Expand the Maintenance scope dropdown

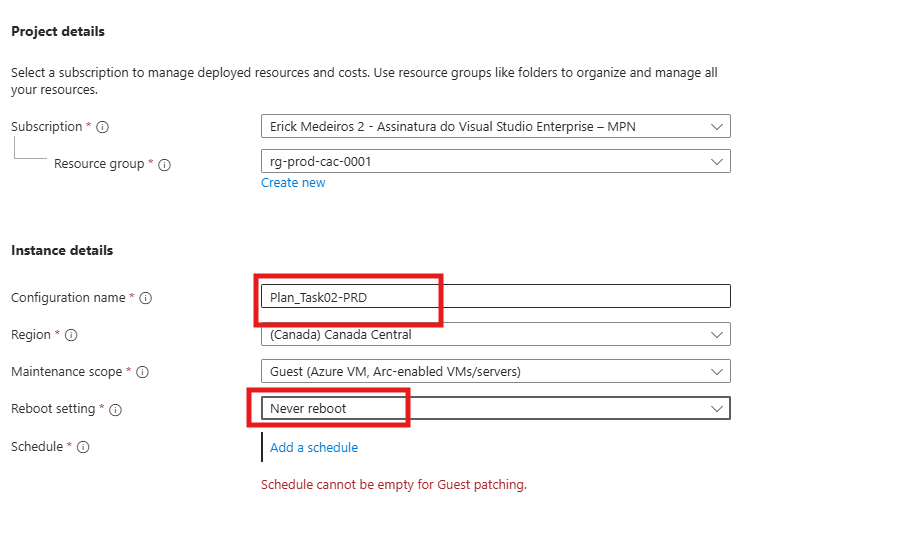tap(495, 371)
